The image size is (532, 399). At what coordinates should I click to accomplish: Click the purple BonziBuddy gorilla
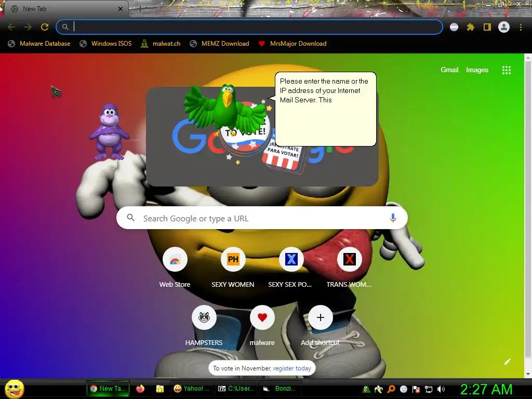click(x=109, y=131)
